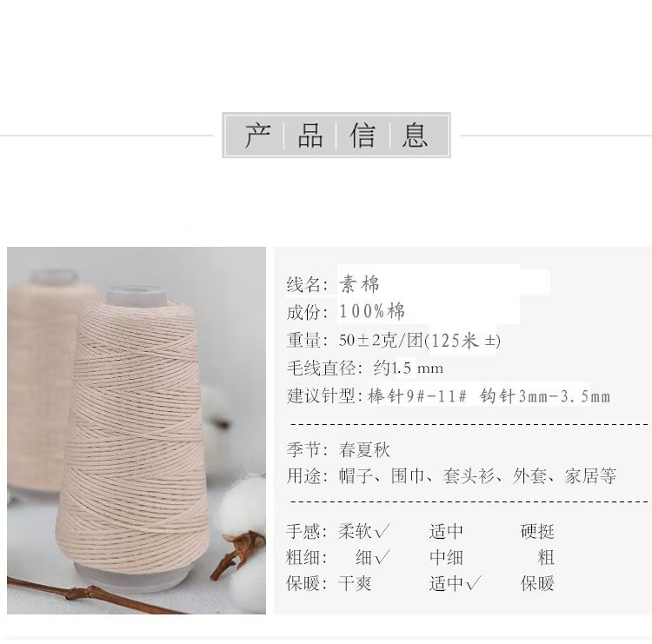Select the 适中 checkmark under 保暖

[455, 583]
